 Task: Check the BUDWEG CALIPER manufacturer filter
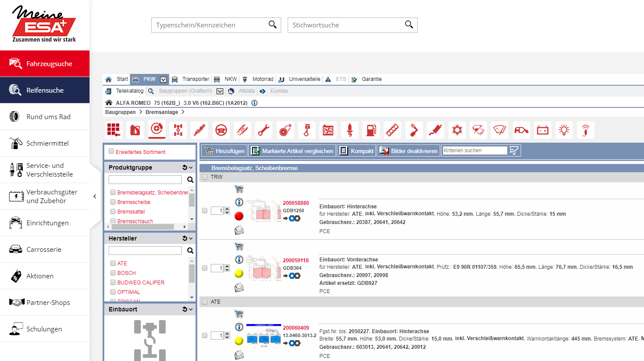[113, 282]
